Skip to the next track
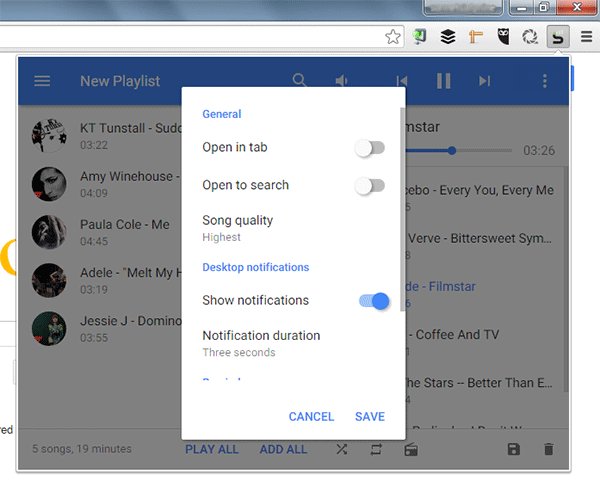Screen dimensions: 600x493 click(x=484, y=81)
